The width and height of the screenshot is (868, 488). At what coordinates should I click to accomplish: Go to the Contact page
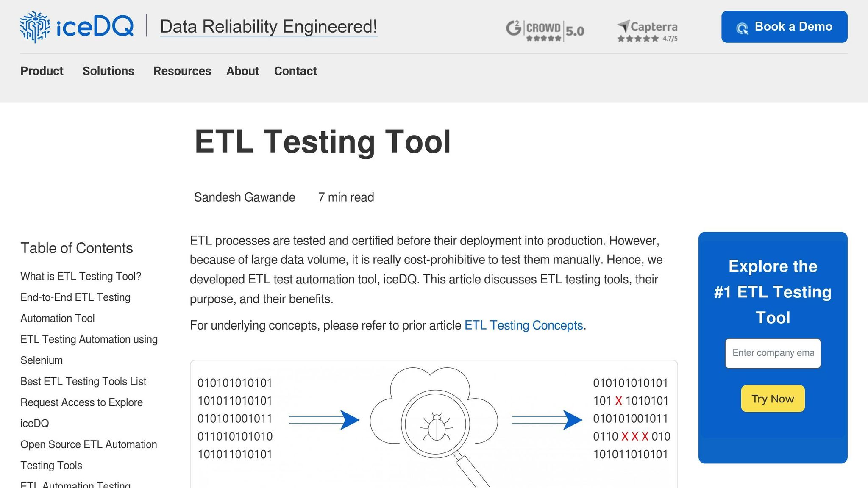tap(295, 71)
